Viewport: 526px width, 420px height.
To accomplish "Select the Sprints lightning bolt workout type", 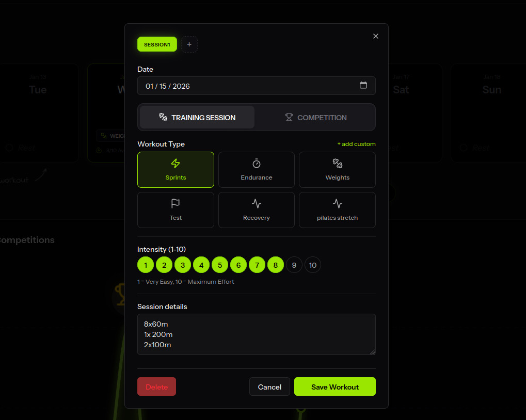I will pos(176,170).
